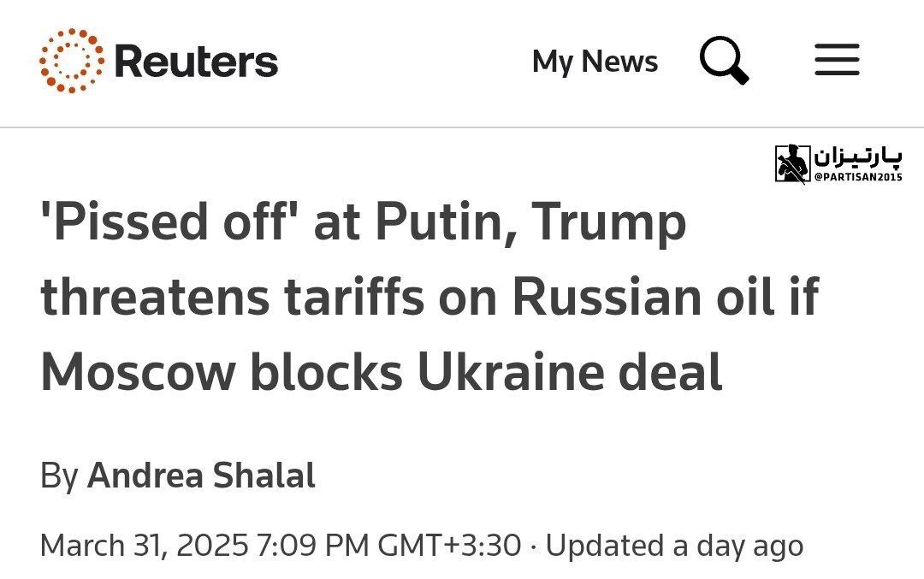Image resolution: width=924 pixels, height=579 pixels.
Task: Click the word 'Ukraine' in headline
Action: click(x=511, y=372)
